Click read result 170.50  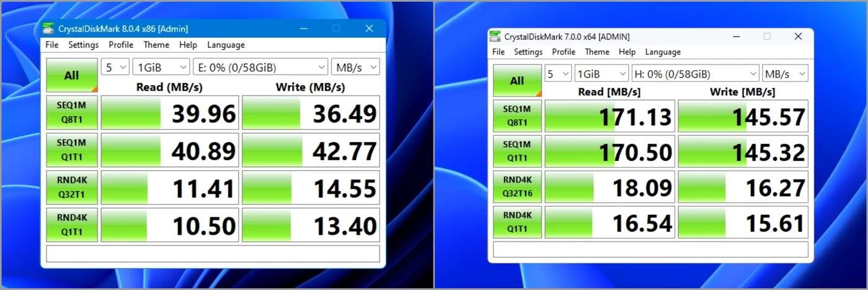(609, 151)
